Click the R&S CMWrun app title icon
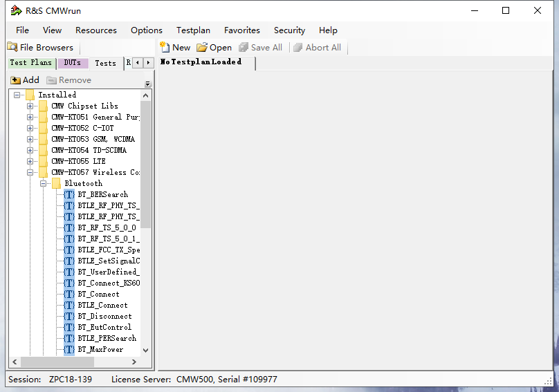Viewport: 559px width, 392px height. 16,10
